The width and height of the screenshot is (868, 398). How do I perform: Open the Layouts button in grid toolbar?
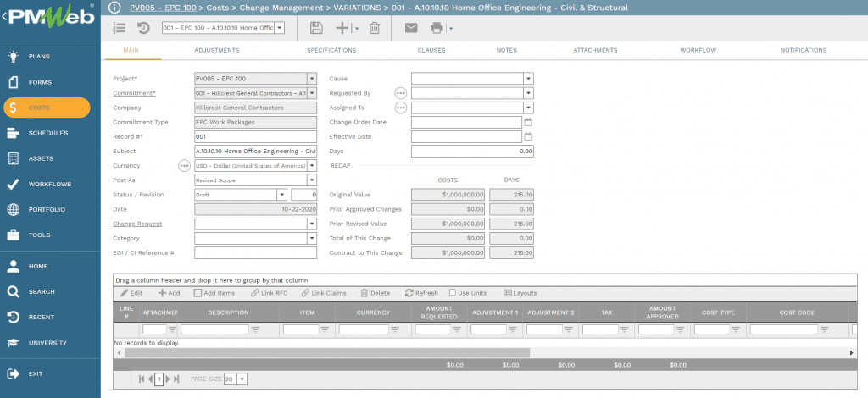[520, 293]
